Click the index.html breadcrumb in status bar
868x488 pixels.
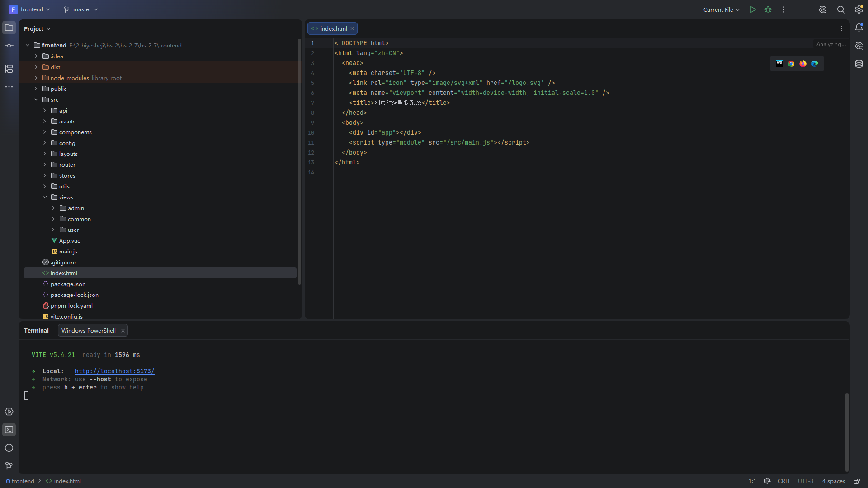click(63, 481)
